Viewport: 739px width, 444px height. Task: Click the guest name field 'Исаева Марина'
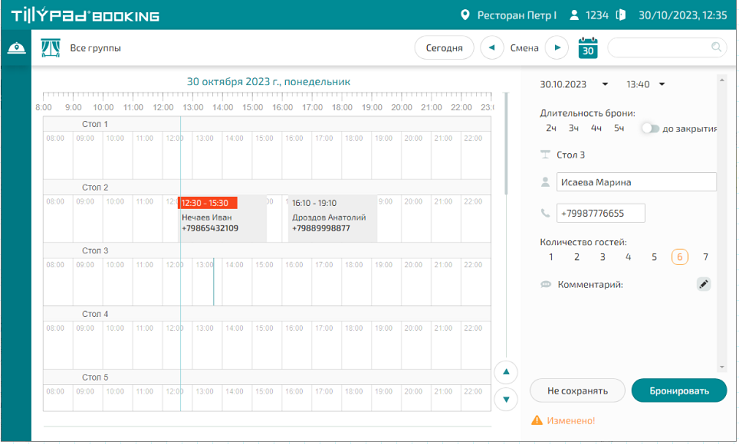[x=637, y=182]
